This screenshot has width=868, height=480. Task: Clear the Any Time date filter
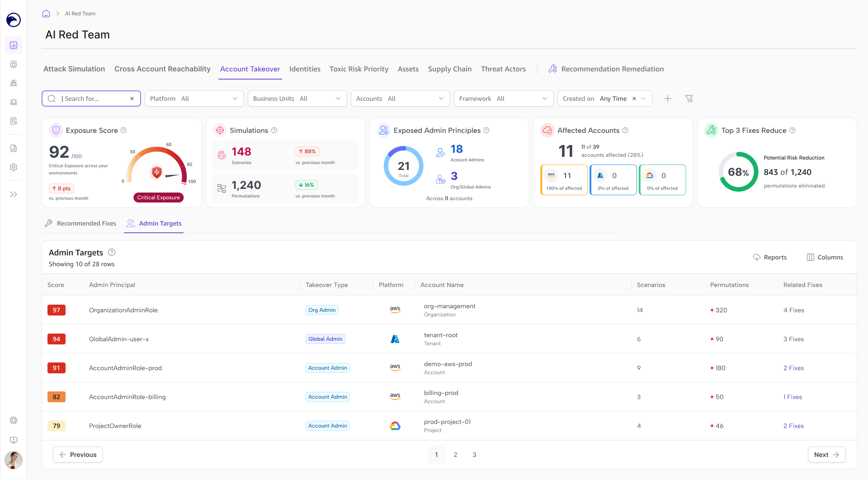(634, 99)
